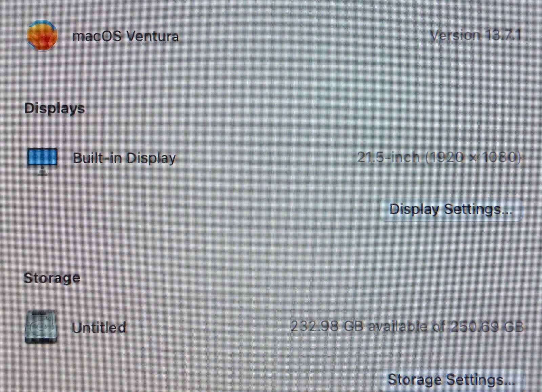Click the macOS Ventura logo icon
The image size is (542, 392).
pyautogui.click(x=42, y=35)
